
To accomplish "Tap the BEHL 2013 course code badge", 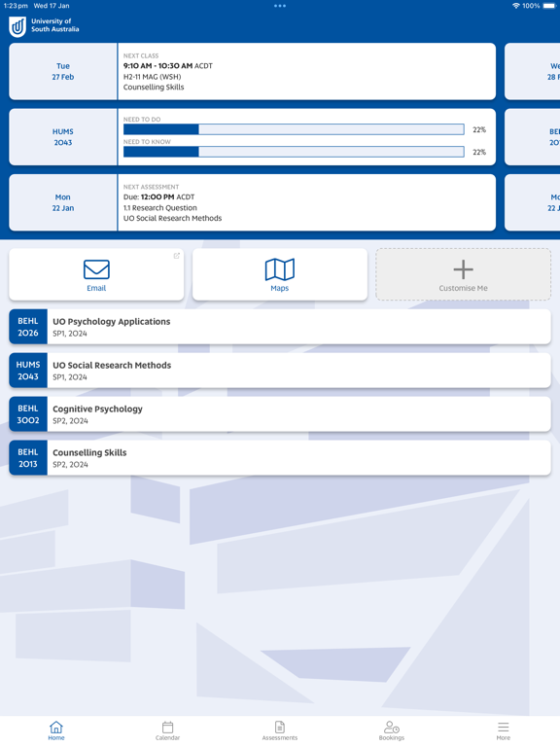I will (x=28, y=458).
